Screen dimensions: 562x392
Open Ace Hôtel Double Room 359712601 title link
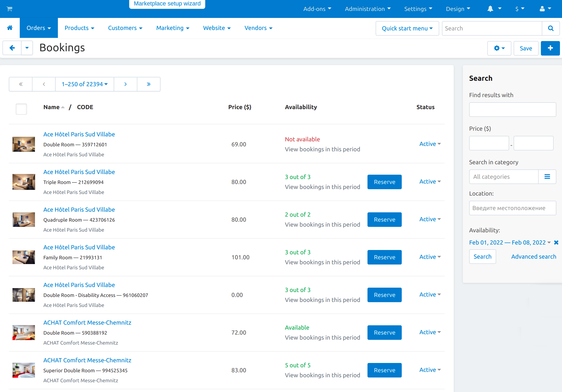pyautogui.click(x=79, y=134)
